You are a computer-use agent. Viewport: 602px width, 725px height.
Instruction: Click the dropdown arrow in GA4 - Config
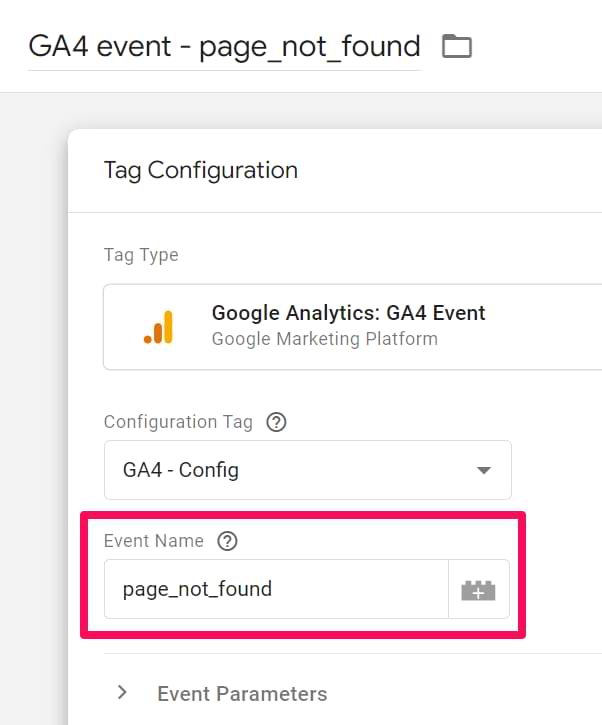(484, 470)
